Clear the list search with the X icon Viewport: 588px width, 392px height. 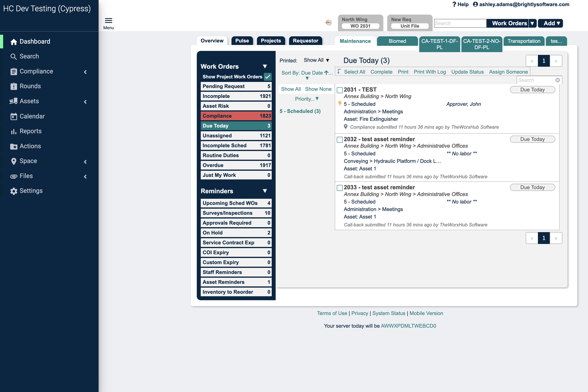[x=557, y=80]
